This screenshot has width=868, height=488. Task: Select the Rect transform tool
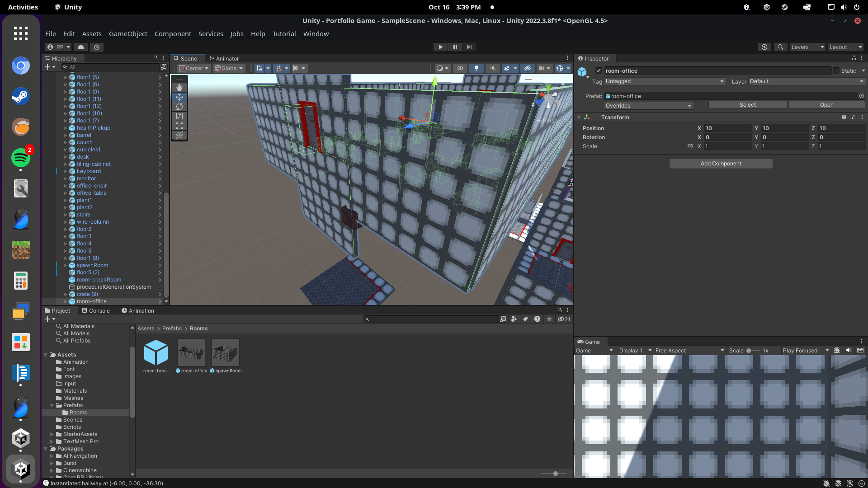point(179,126)
